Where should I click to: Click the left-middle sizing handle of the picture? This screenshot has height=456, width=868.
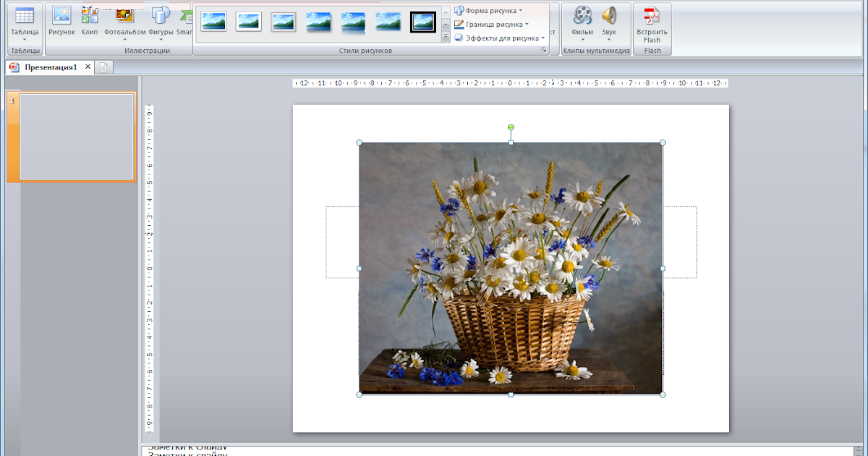tap(359, 269)
